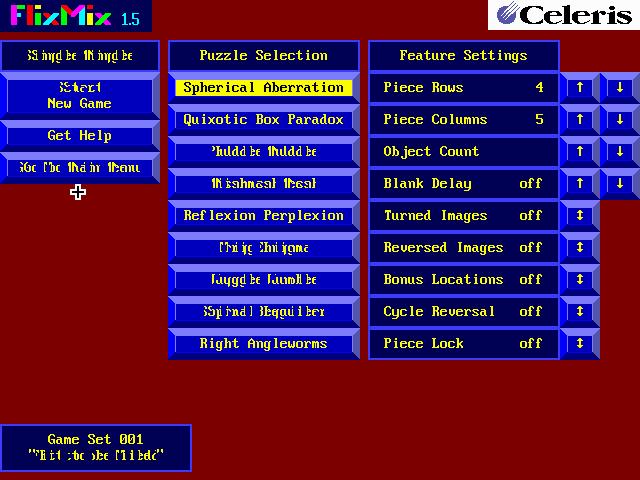Open Get Help
The width and height of the screenshot is (640, 480).
[80, 136]
